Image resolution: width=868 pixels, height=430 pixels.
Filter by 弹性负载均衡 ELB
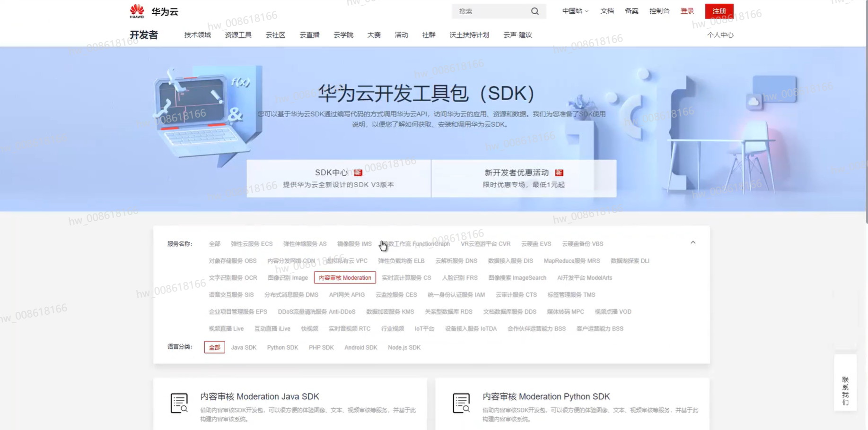[401, 261]
